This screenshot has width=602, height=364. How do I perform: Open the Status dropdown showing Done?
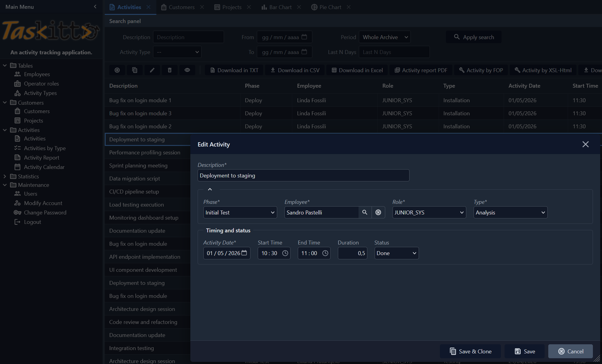pos(396,253)
